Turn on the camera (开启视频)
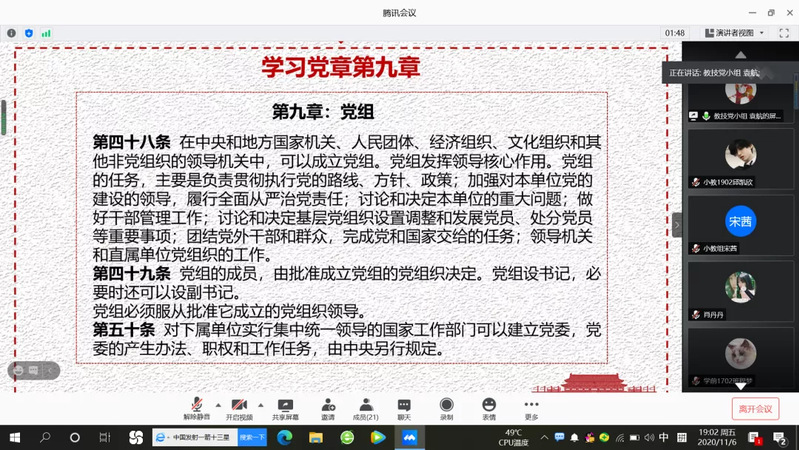 coord(238,407)
